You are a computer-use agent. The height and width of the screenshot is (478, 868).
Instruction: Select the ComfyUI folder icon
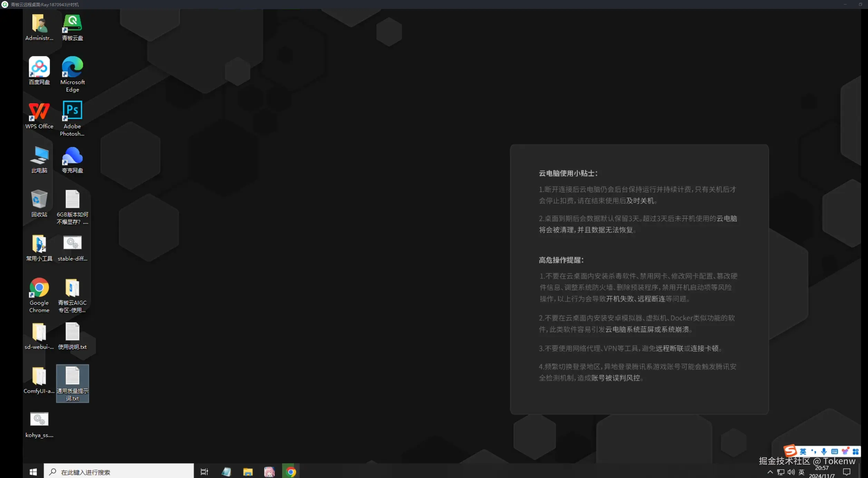coord(39,376)
